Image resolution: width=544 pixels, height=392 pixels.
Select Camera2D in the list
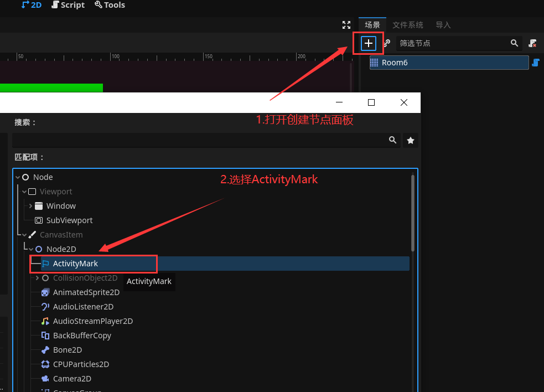tap(72, 379)
